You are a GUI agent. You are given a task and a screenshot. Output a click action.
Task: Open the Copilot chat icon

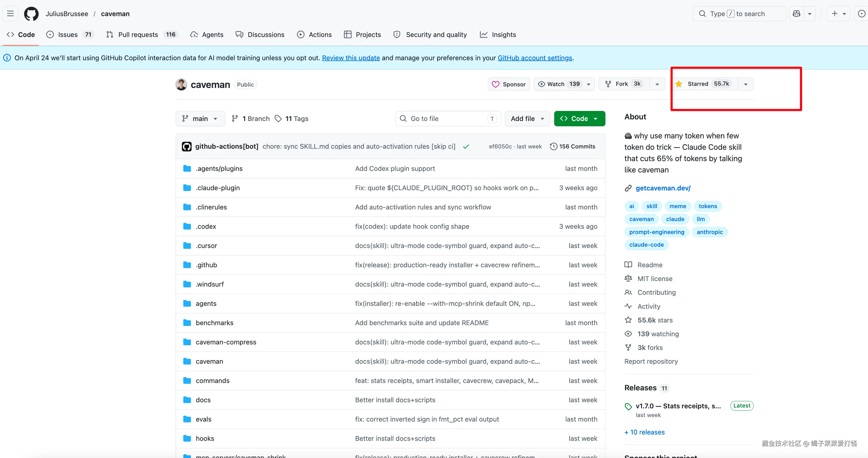coord(797,14)
